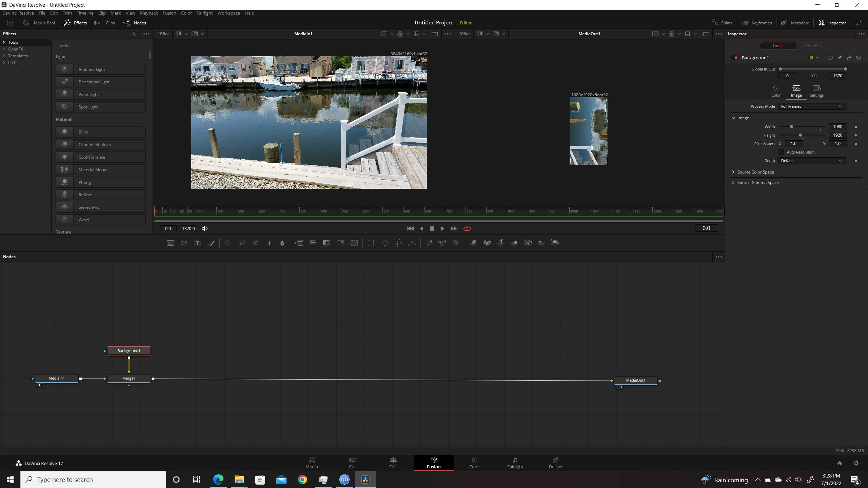Select the Spot Light effect
Viewport: 868px width, 488px height.
101,107
